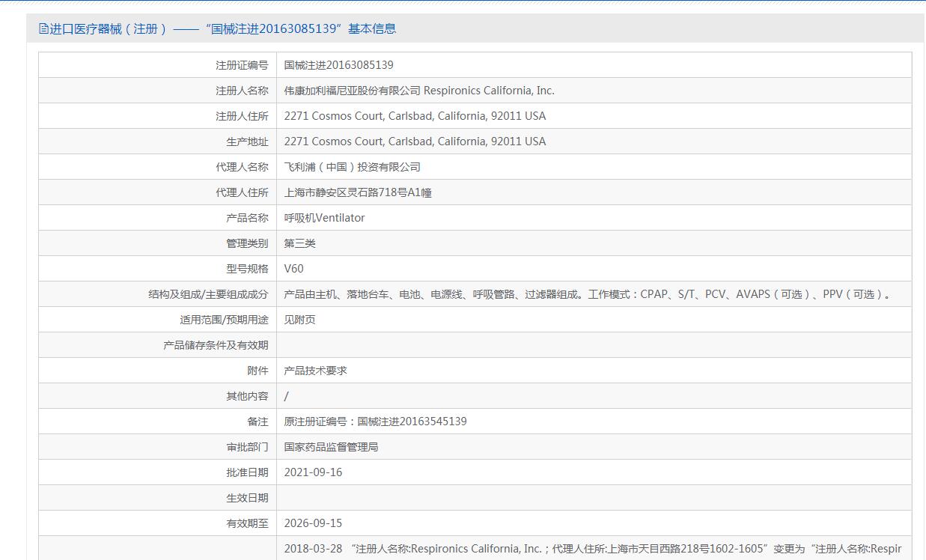Screen dimensions: 926x560
Task: Select 原注册证编号：国械注进20163545139 remark
Action: [376, 421]
